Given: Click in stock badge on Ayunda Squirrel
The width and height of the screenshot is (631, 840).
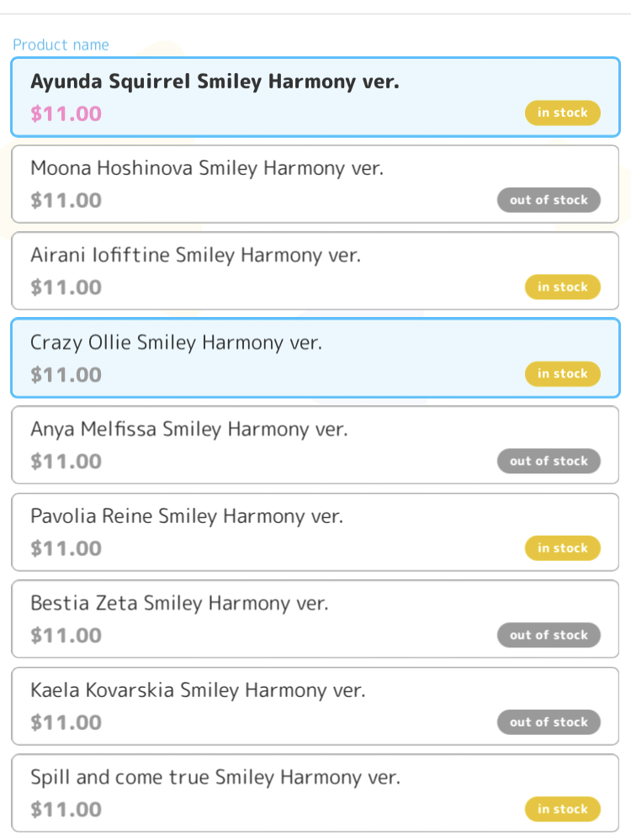Looking at the screenshot, I should (x=562, y=113).
